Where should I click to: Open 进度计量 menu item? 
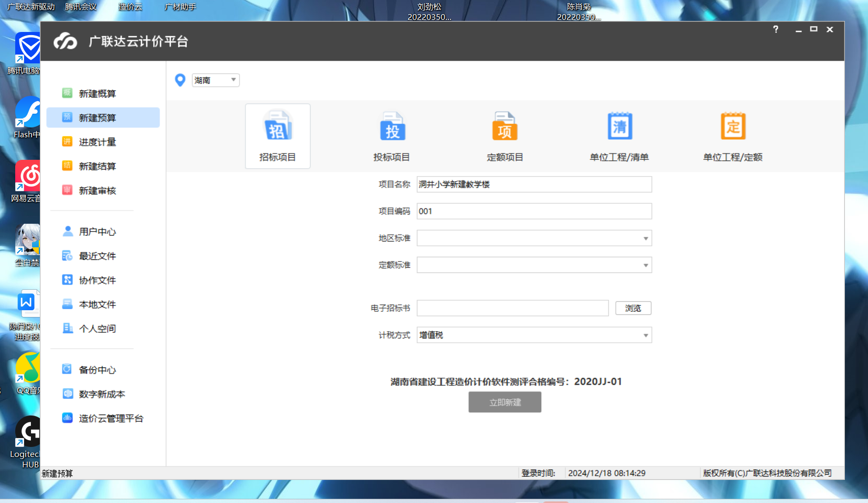pos(103,142)
